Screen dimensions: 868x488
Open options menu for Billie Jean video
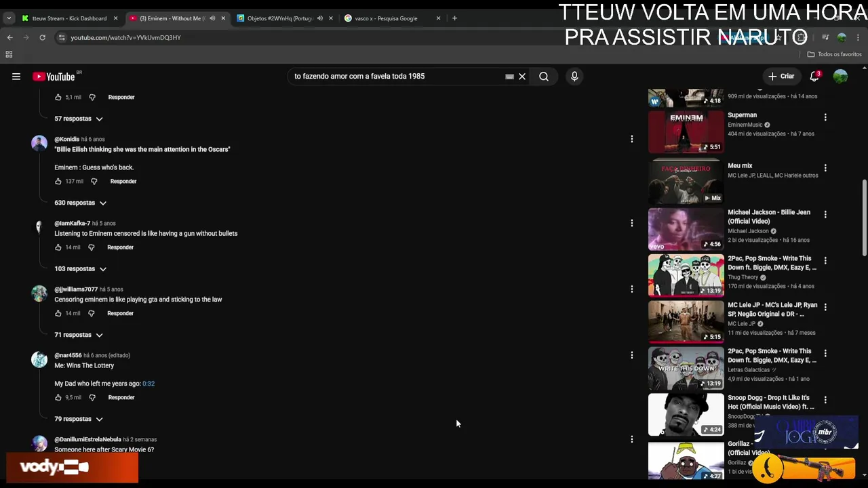[x=825, y=214]
